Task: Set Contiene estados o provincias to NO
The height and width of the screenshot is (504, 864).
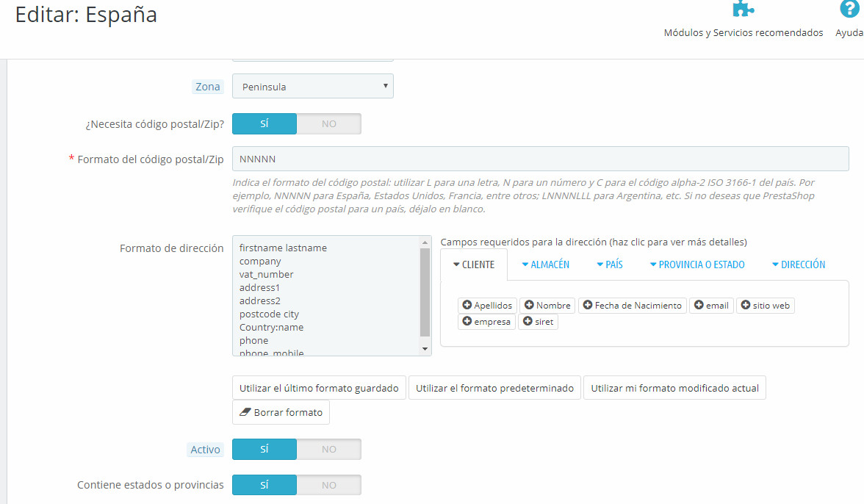Action: coord(329,486)
